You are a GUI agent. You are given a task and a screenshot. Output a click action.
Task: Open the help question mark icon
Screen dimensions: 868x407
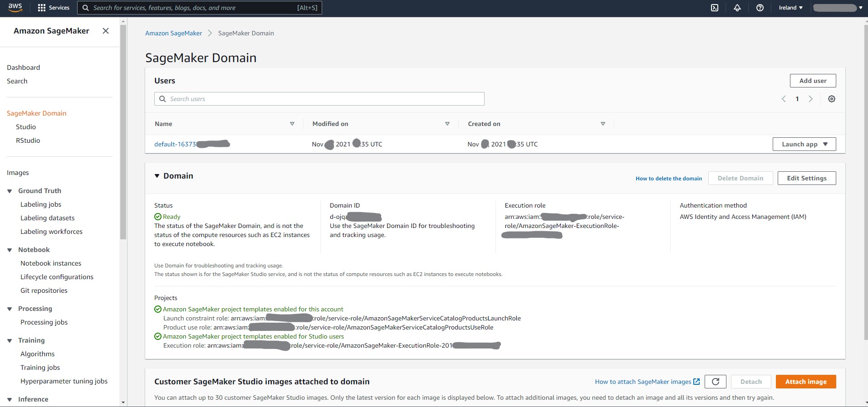coord(760,8)
